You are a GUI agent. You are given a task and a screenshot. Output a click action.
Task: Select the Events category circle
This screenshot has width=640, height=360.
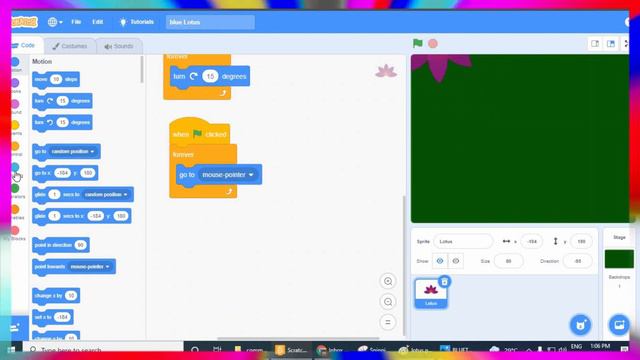15,125
